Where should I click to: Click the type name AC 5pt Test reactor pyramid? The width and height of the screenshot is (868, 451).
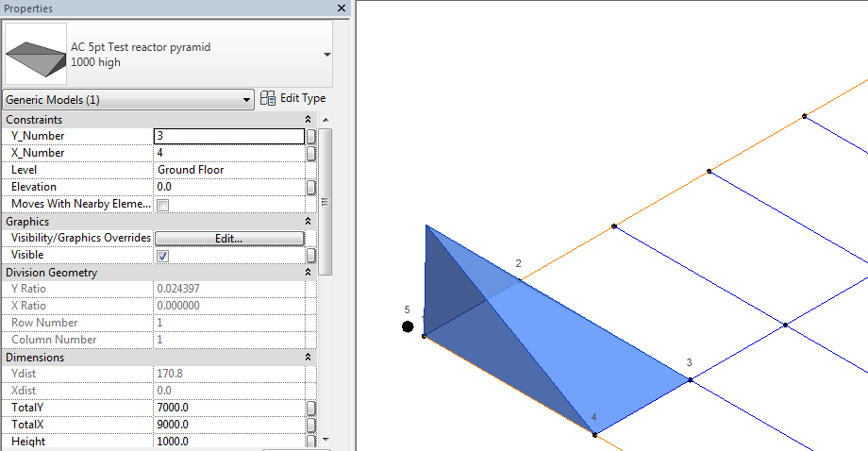(x=141, y=47)
